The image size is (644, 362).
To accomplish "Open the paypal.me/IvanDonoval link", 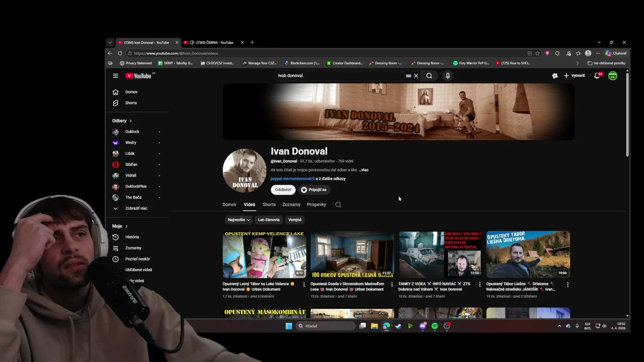I will click(x=292, y=178).
